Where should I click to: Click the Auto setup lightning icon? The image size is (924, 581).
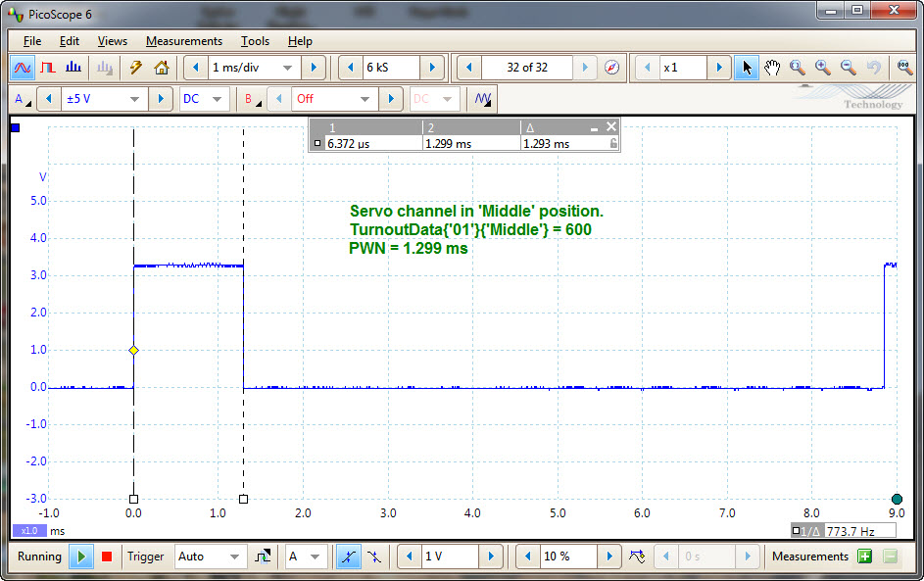(136, 68)
